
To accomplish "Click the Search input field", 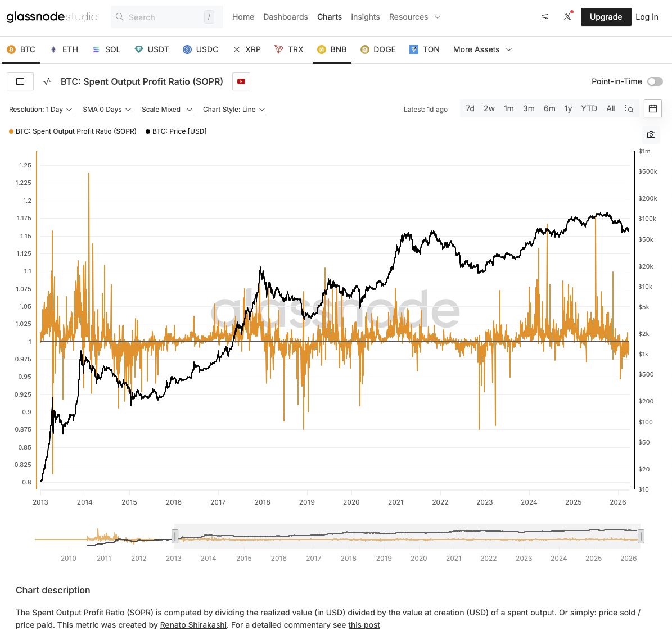I will pyautogui.click(x=163, y=17).
